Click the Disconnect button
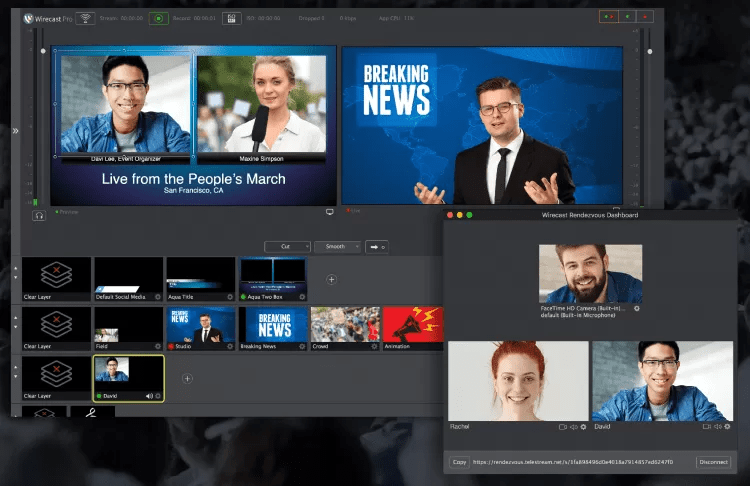This screenshot has height=486, width=750. 713,463
